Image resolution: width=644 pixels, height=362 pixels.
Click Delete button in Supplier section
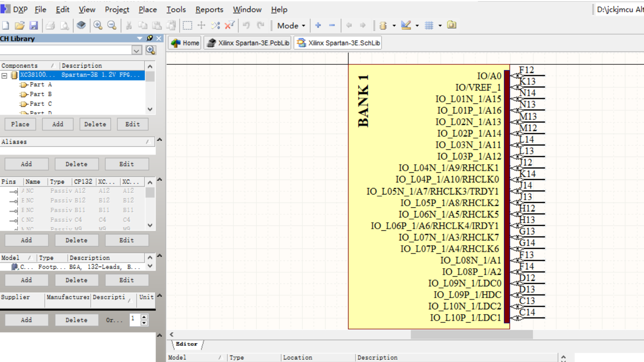tap(77, 320)
